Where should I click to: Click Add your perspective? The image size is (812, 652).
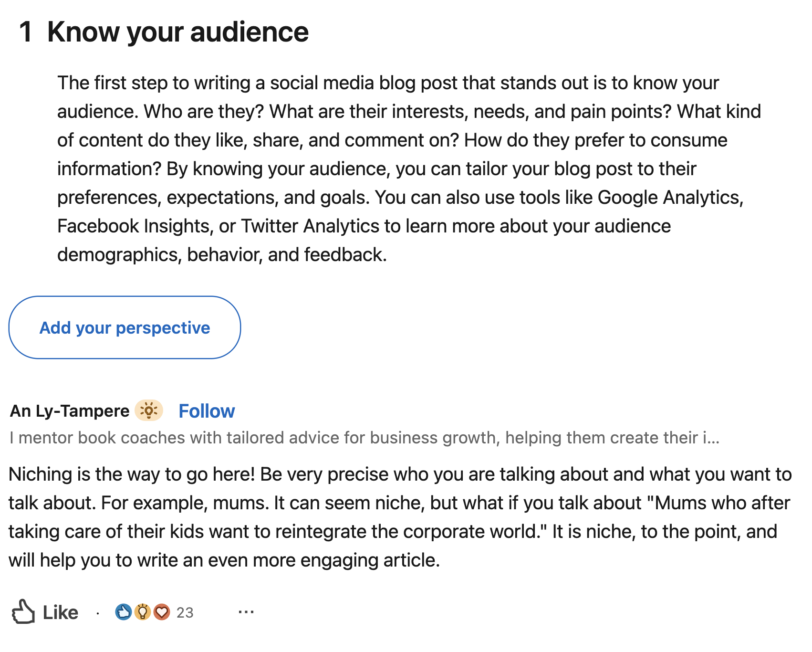click(x=125, y=327)
